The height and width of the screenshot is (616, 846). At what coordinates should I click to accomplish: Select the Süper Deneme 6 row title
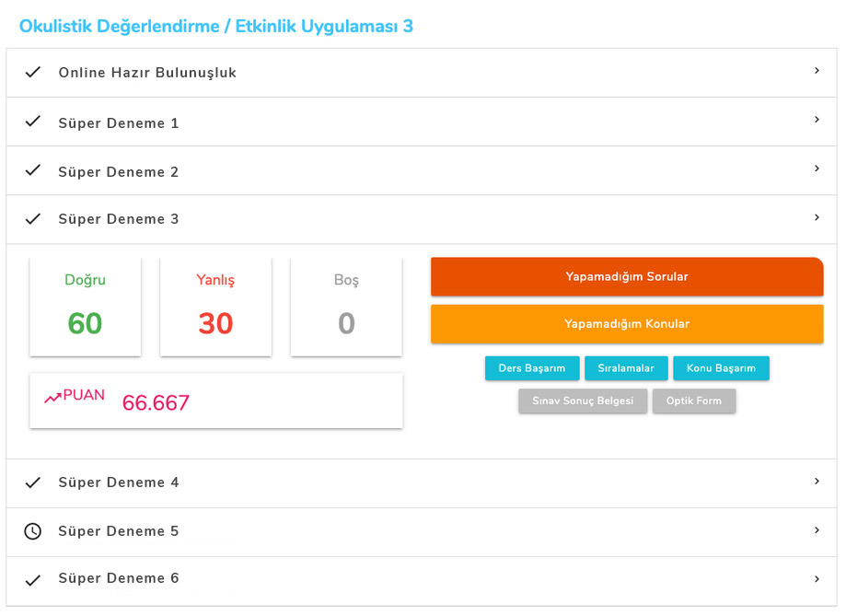click(119, 579)
